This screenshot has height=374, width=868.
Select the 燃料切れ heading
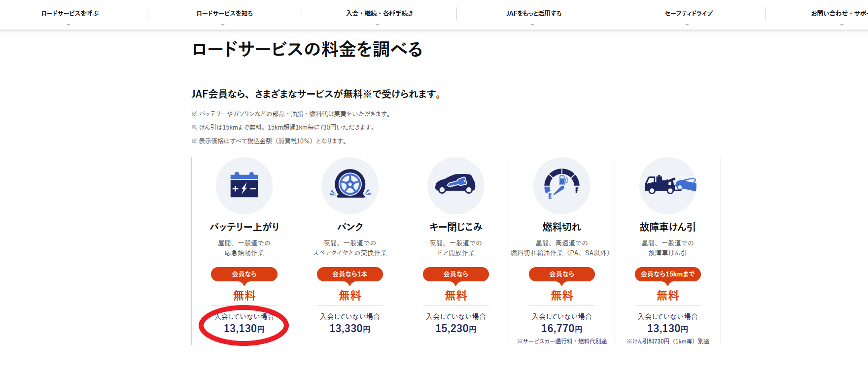(x=562, y=227)
